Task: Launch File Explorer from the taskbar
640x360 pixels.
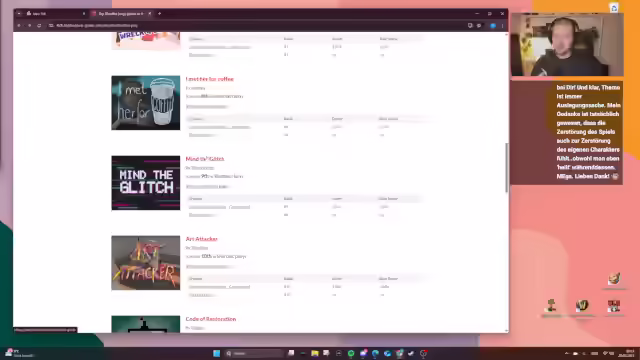Action: pyautogui.click(x=315, y=353)
